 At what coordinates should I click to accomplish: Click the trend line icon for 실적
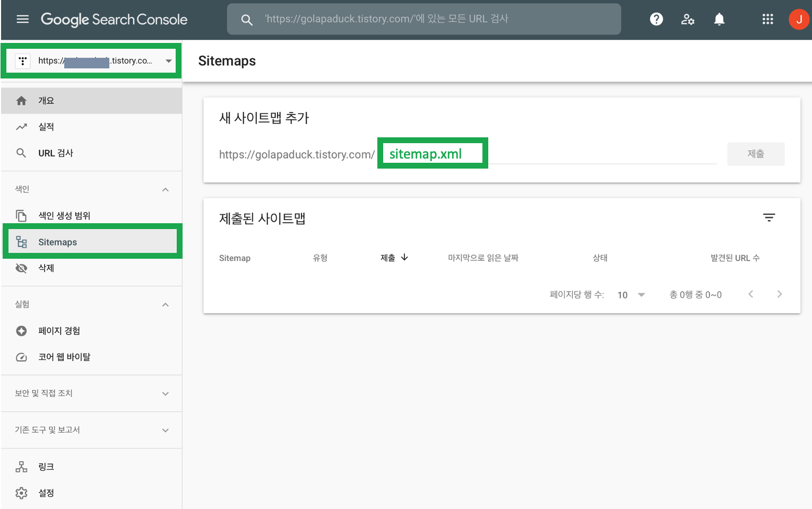click(21, 127)
